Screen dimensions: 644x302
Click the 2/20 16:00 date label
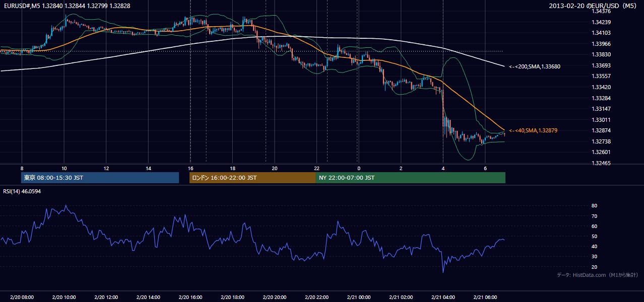(x=190, y=297)
